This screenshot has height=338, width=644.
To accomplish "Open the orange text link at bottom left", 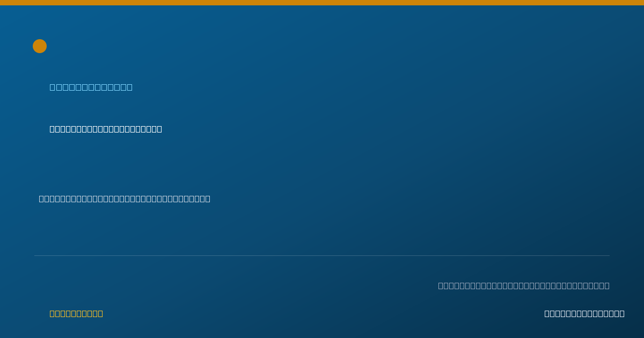I will point(76,313).
